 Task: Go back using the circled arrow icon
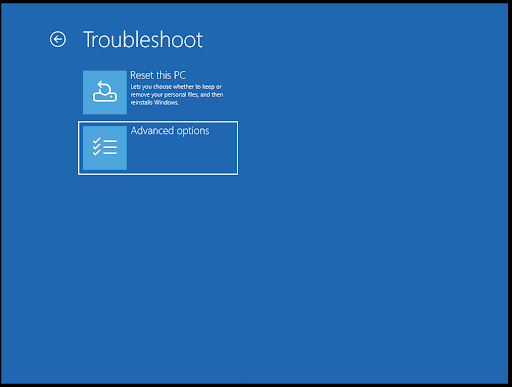click(x=58, y=40)
